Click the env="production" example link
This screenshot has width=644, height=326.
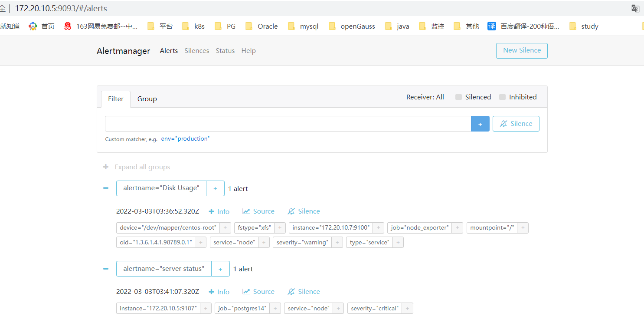pos(185,138)
